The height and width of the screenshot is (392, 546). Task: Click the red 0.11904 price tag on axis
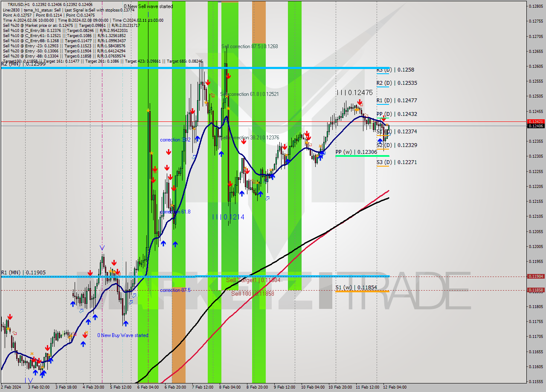click(x=536, y=276)
